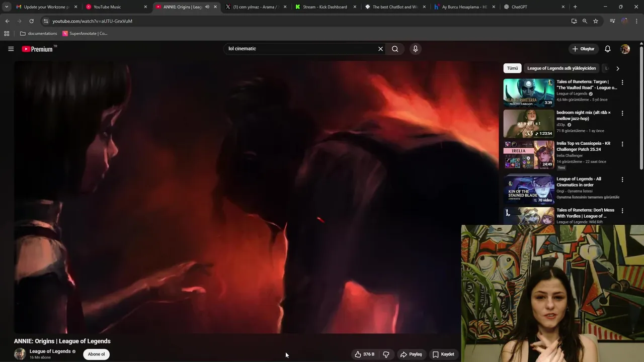Go back in browser history

7,21
